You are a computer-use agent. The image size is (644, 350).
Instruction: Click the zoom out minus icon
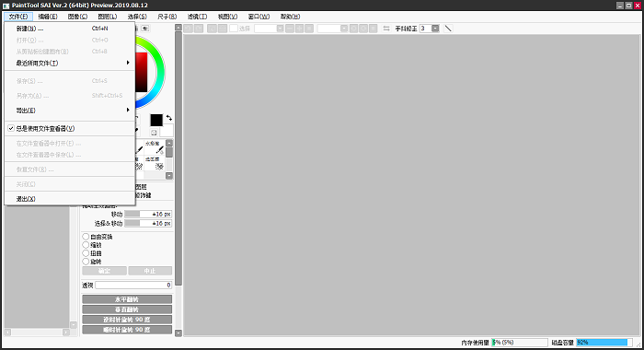290,29
